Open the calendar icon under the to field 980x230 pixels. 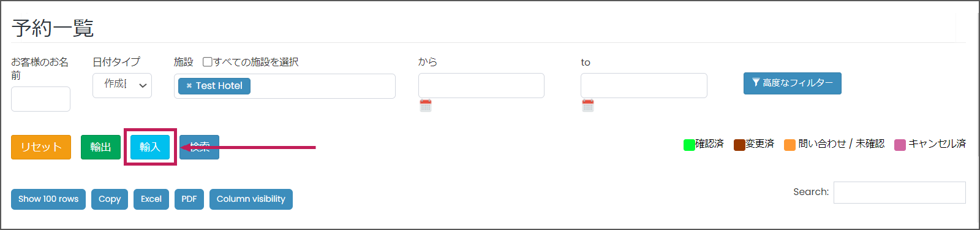pos(588,105)
